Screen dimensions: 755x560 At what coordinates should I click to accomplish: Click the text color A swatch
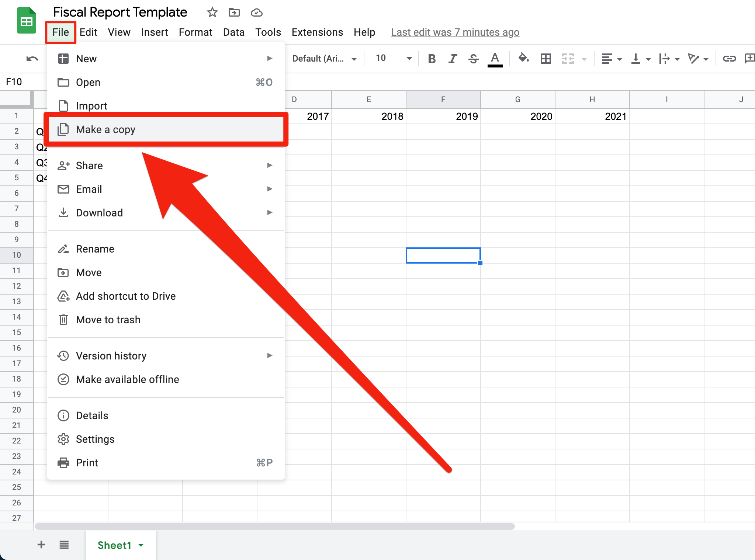495,59
